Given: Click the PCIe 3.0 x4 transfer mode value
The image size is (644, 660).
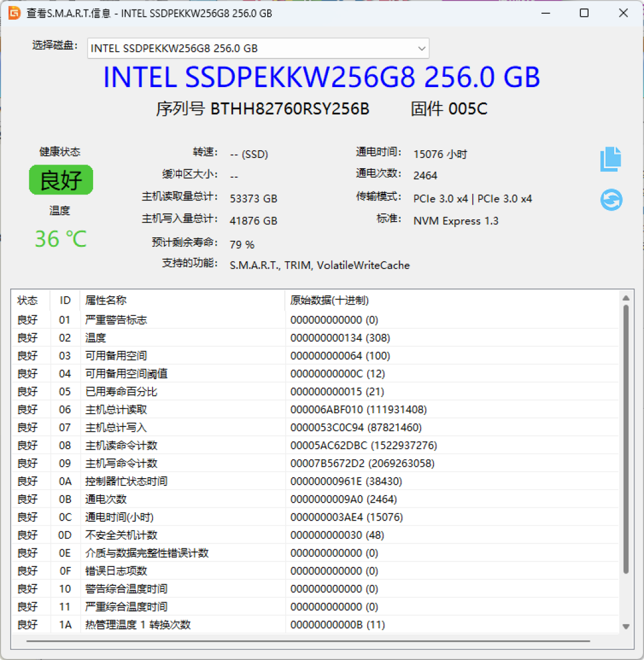Looking at the screenshot, I should point(473,199).
